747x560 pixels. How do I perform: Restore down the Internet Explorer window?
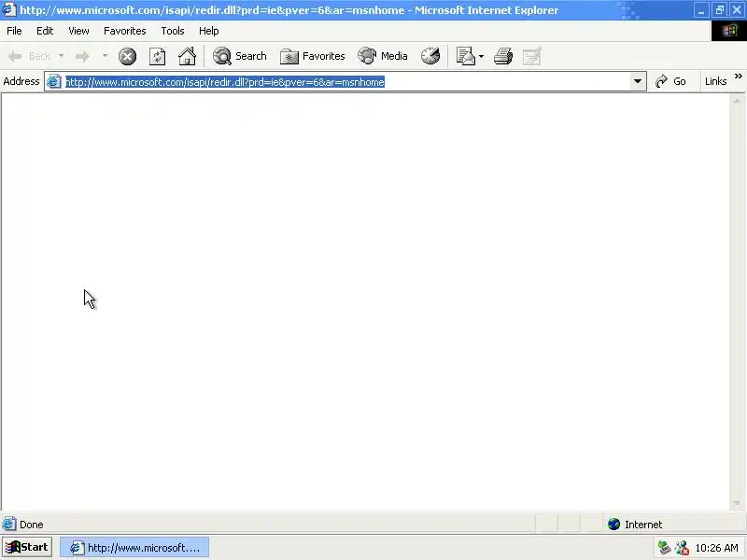pos(719,10)
